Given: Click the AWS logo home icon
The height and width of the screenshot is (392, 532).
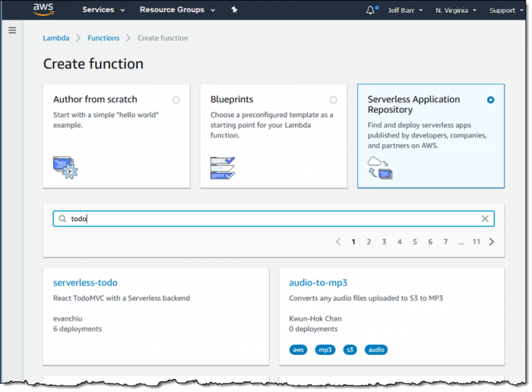Looking at the screenshot, I should point(43,9).
